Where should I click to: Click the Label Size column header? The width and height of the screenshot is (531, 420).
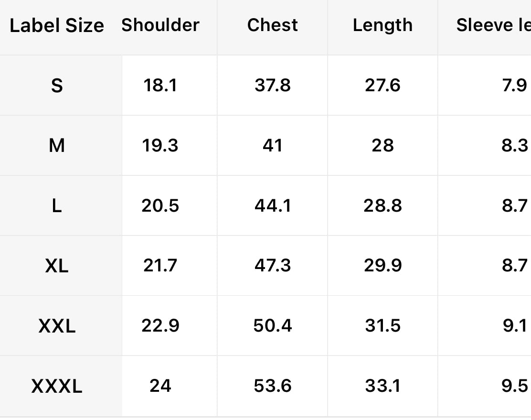57,26
